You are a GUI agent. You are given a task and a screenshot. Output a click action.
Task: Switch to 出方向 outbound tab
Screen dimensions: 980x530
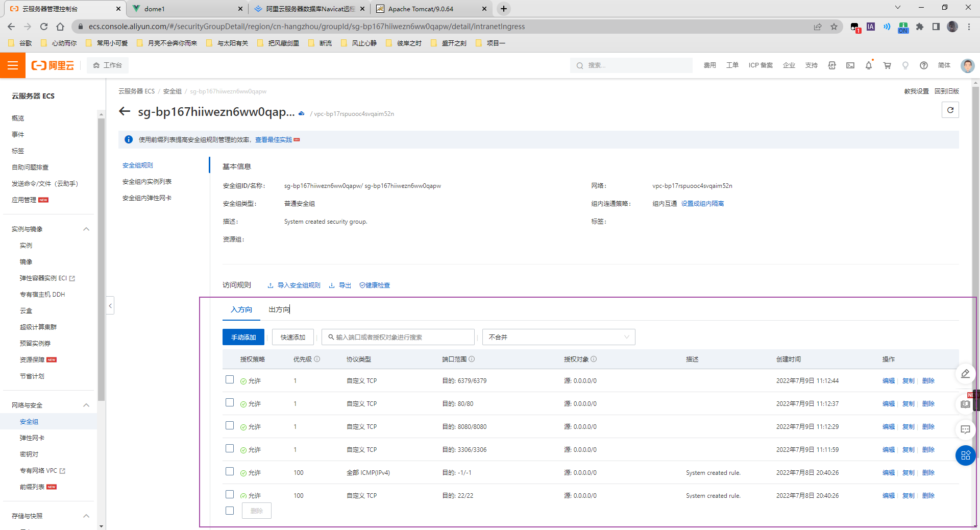click(279, 309)
